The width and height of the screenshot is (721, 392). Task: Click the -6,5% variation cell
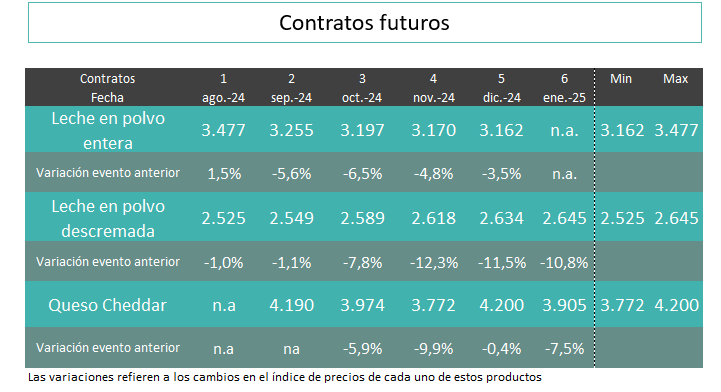362,174
